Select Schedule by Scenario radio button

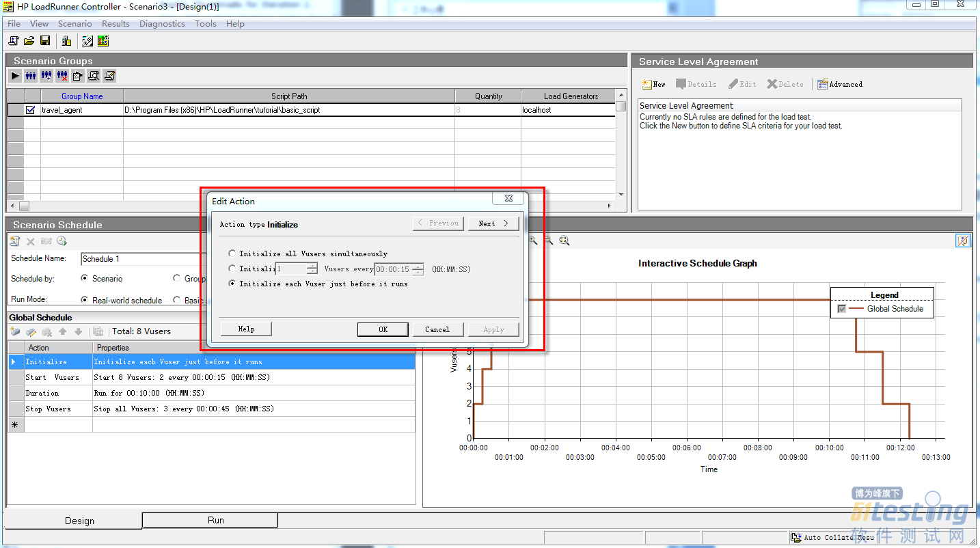point(85,278)
